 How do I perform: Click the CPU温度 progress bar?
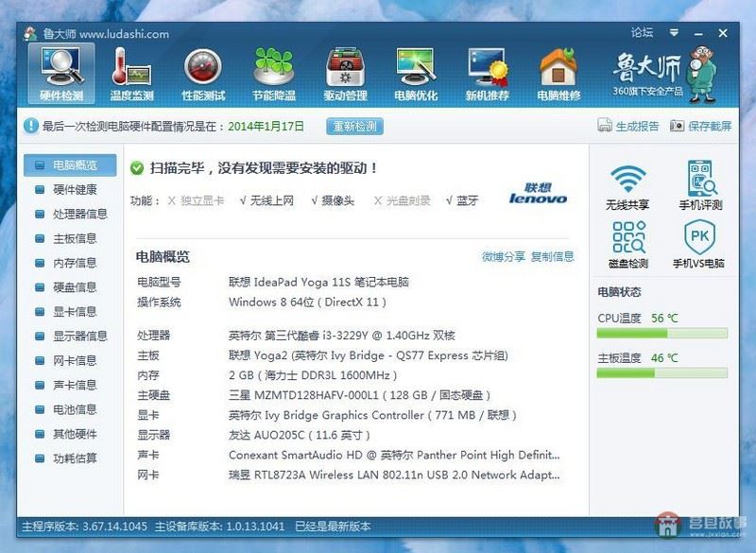point(662,333)
